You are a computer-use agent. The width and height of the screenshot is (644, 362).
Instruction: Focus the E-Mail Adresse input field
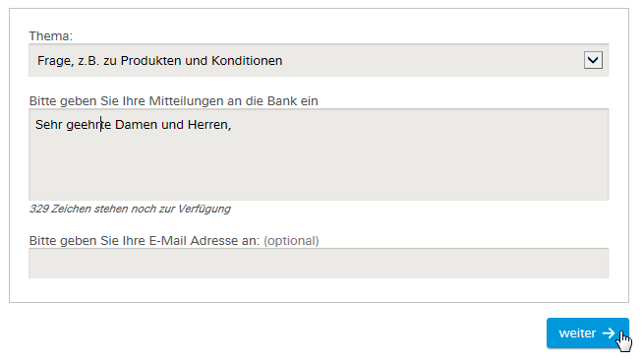pyautogui.click(x=319, y=264)
